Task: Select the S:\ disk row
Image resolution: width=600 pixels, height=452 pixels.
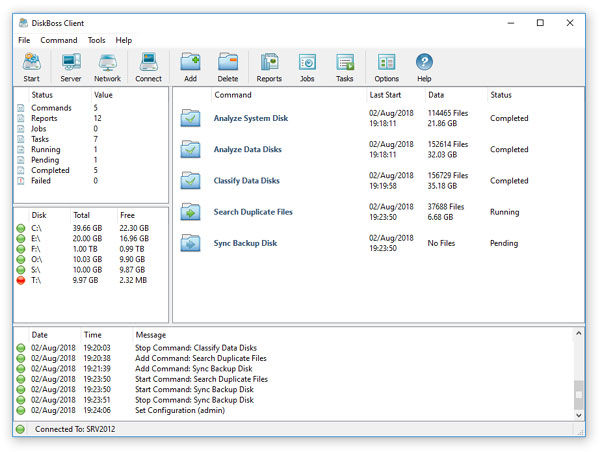Action: (91, 270)
